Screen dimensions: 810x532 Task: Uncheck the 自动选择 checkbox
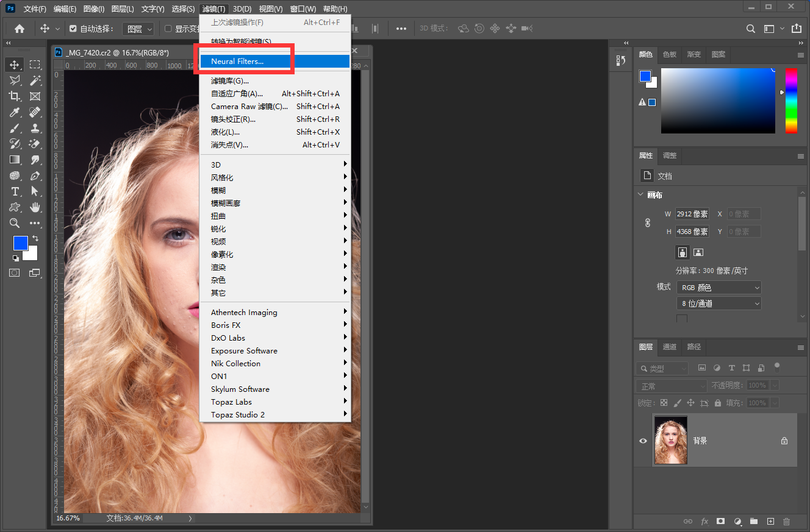click(73, 29)
